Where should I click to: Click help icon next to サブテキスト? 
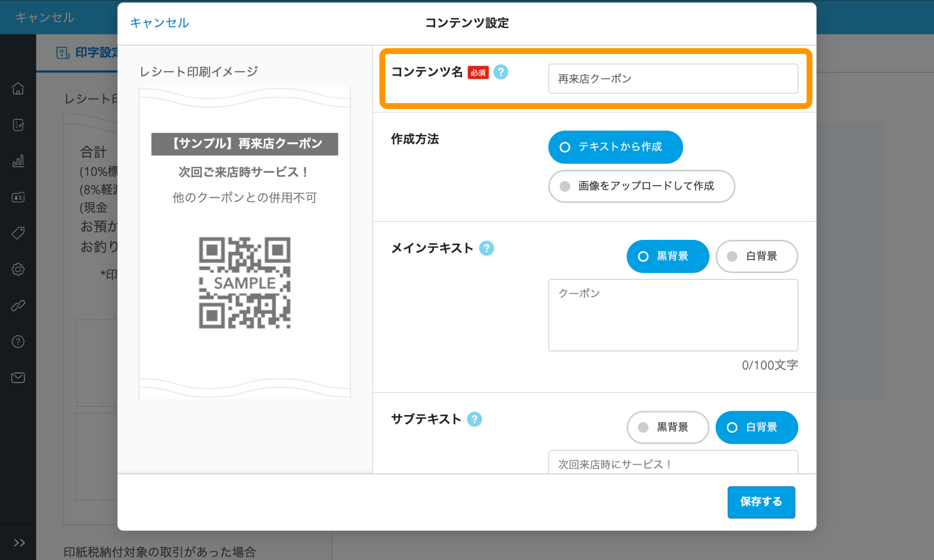coord(474,419)
